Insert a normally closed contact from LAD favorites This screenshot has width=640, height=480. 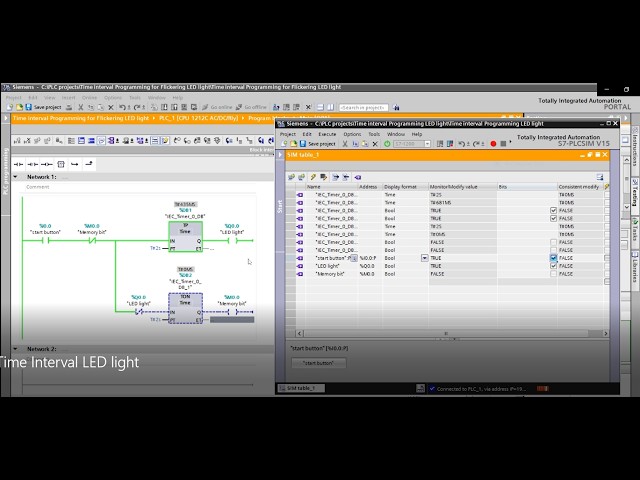[33, 164]
